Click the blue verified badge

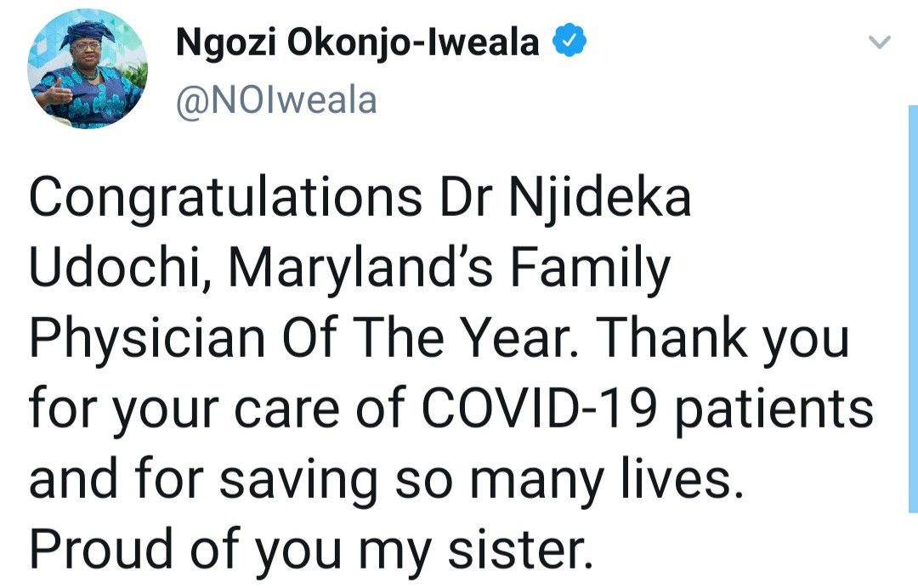569,40
